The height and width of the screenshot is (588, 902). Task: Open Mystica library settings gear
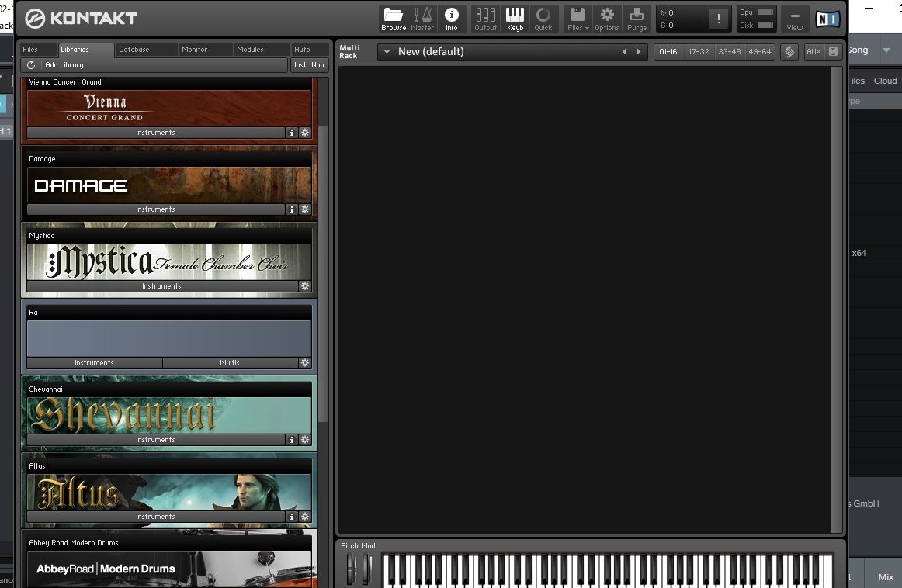coord(305,286)
